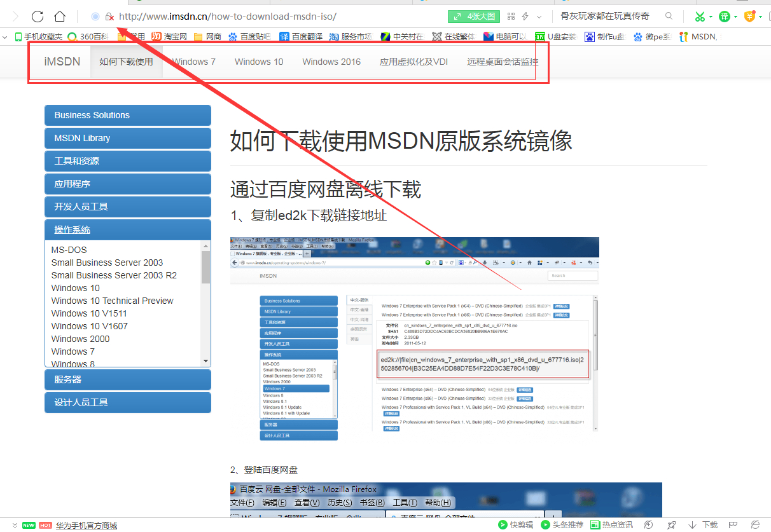
Task: Open 头条推荐 in the status bar
Action: click(x=562, y=525)
